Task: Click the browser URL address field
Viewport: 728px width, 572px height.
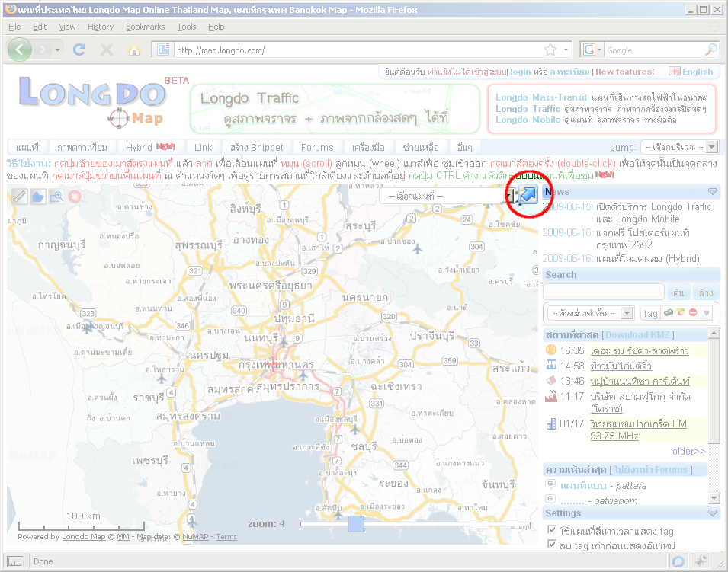Action: (358, 50)
